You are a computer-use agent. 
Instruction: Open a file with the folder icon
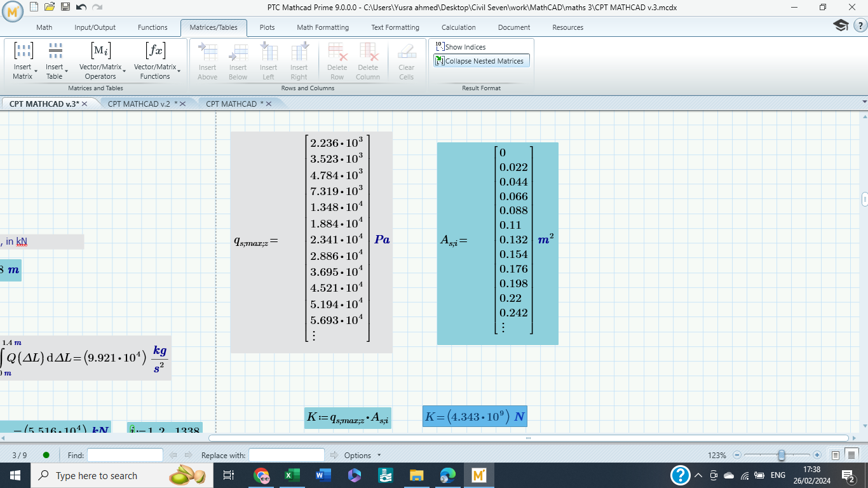point(50,7)
